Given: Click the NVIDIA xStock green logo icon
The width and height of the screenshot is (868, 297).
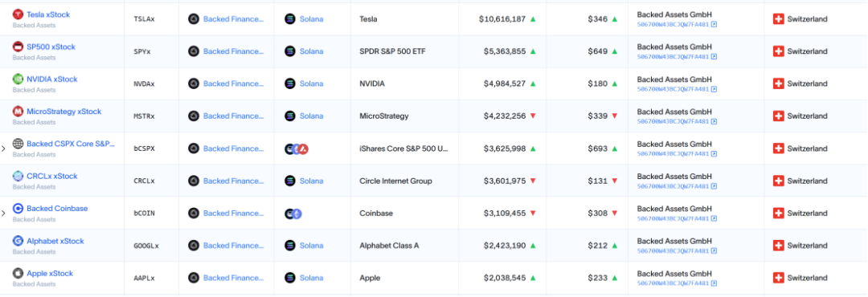Looking at the screenshot, I should click(18, 79).
